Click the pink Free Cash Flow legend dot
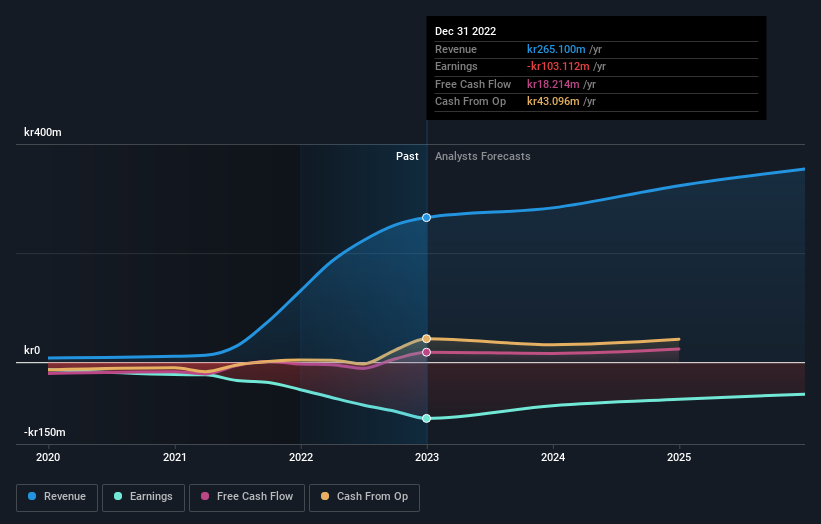Screen dimensions: 821x524 tap(205, 496)
